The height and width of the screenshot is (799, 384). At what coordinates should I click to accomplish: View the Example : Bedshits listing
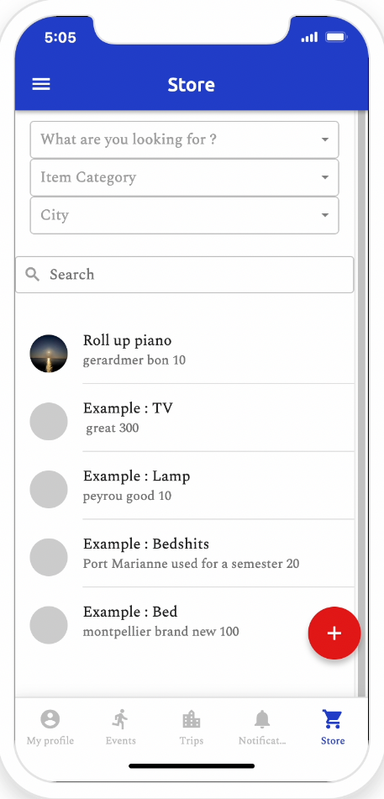click(184, 553)
